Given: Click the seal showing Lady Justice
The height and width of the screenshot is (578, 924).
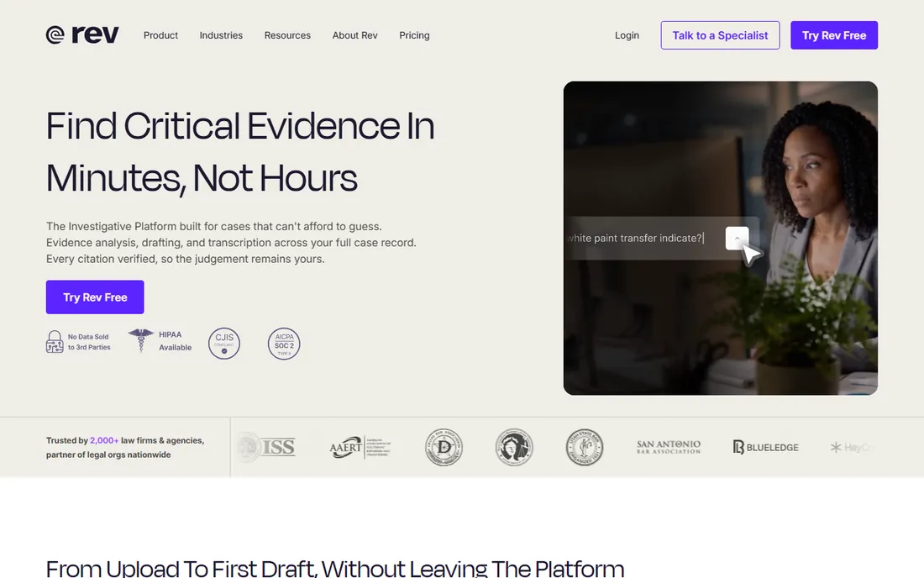Looking at the screenshot, I should pyautogui.click(x=514, y=447).
